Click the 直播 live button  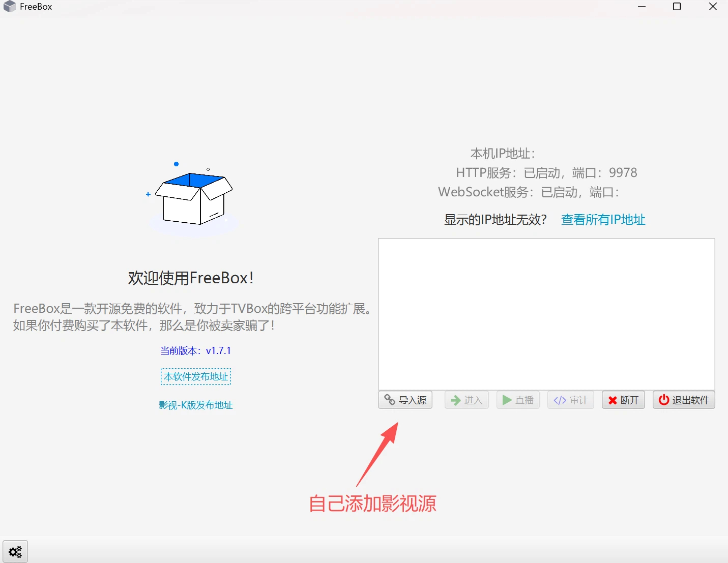click(x=518, y=400)
